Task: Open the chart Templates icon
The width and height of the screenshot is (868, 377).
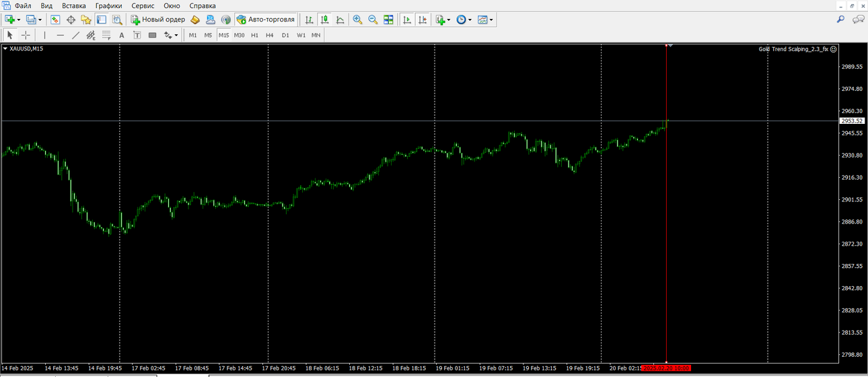Action: pos(482,20)
